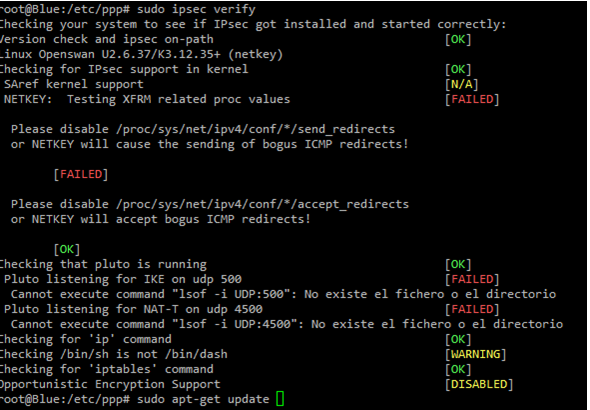Click the OK status for pluto is running
This screenshot has width=590, height=410.
click(x=458, y=264)
